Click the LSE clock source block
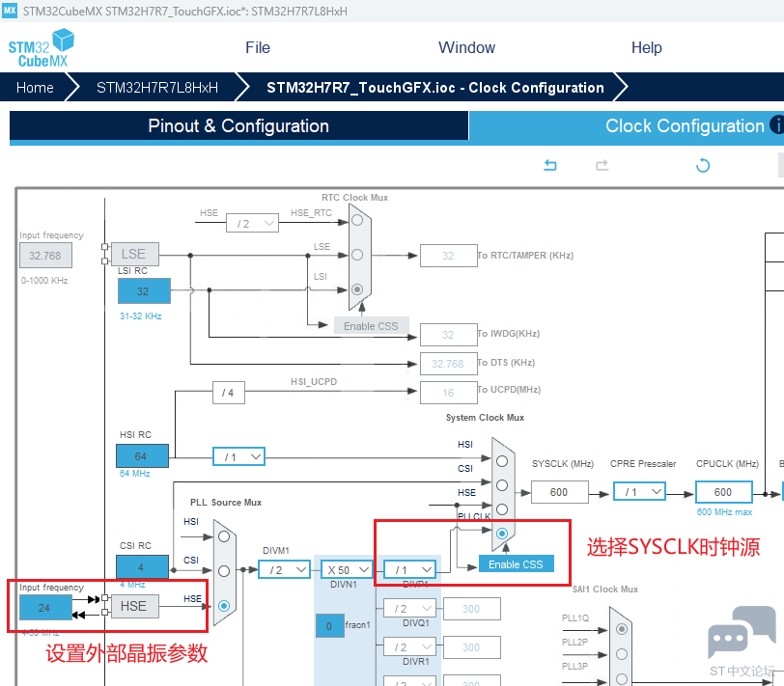This screenshot has height=686, width=784. (x=133, y=254)
